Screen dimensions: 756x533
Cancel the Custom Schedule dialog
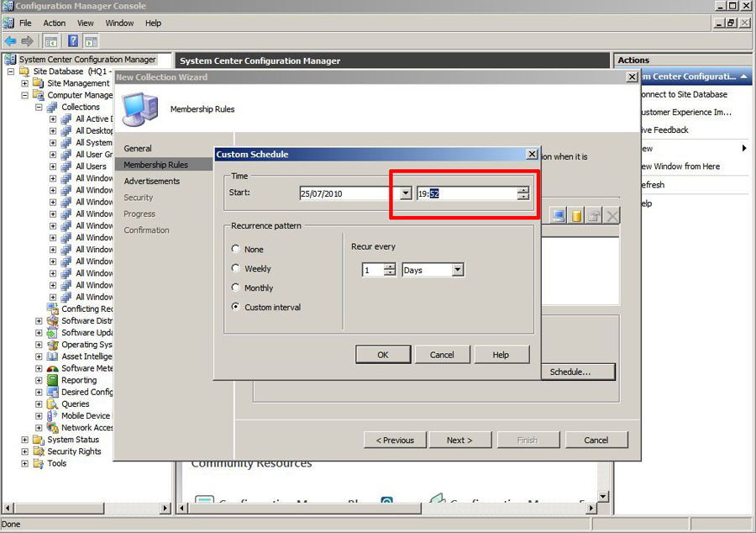[x=442, y=355]
